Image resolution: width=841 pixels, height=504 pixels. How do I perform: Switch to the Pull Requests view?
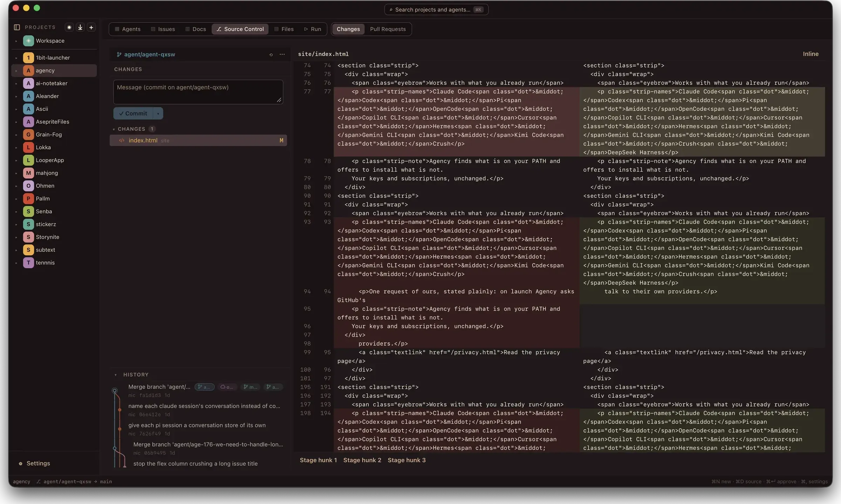[388, 29]
